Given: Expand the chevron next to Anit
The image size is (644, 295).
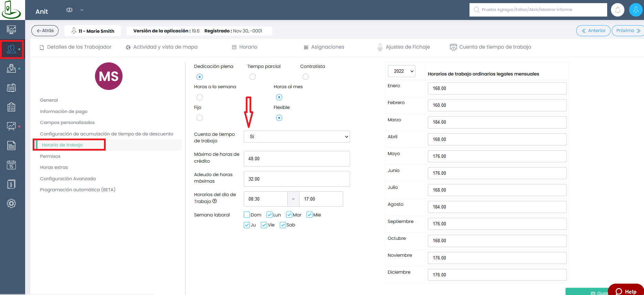Looking at the screenshot, I should coord(82,10).
